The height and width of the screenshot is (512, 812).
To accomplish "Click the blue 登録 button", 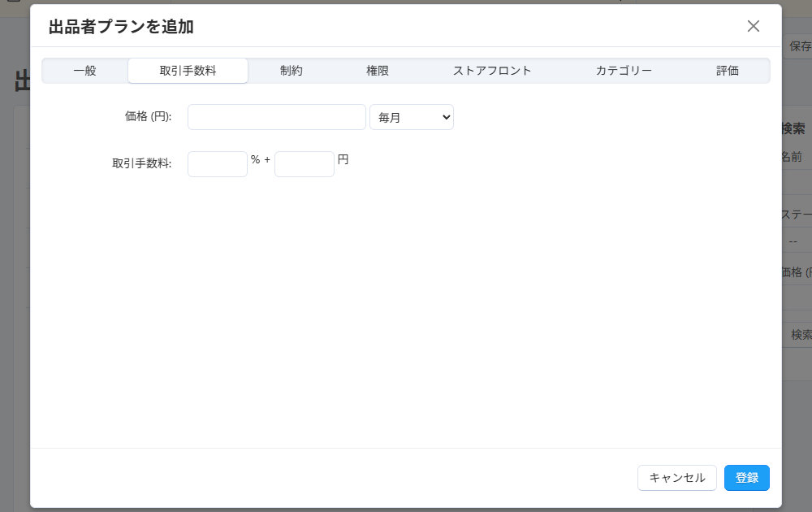I will [x=746, y=478].
